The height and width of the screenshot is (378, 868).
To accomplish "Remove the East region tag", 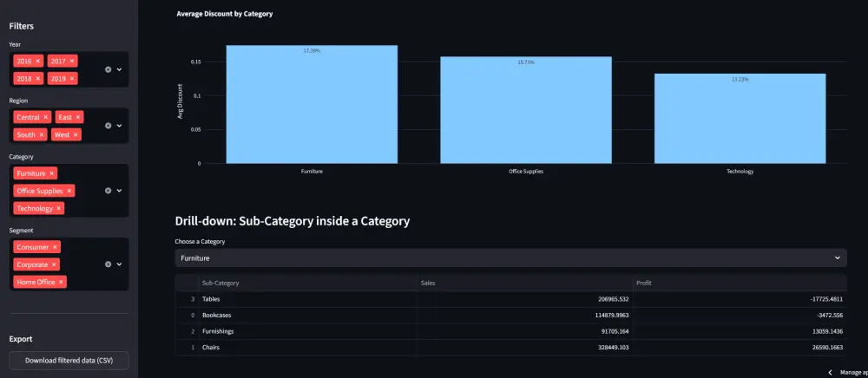I will (x=78, y=117).
